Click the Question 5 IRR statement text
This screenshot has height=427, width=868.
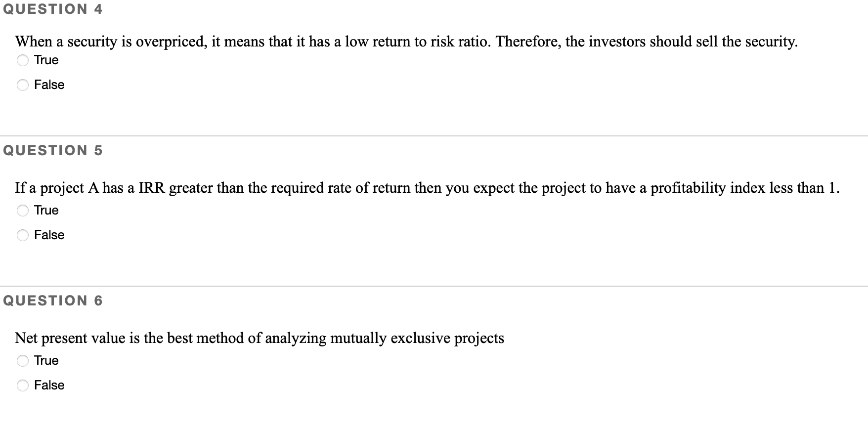[x=428, y=188]
